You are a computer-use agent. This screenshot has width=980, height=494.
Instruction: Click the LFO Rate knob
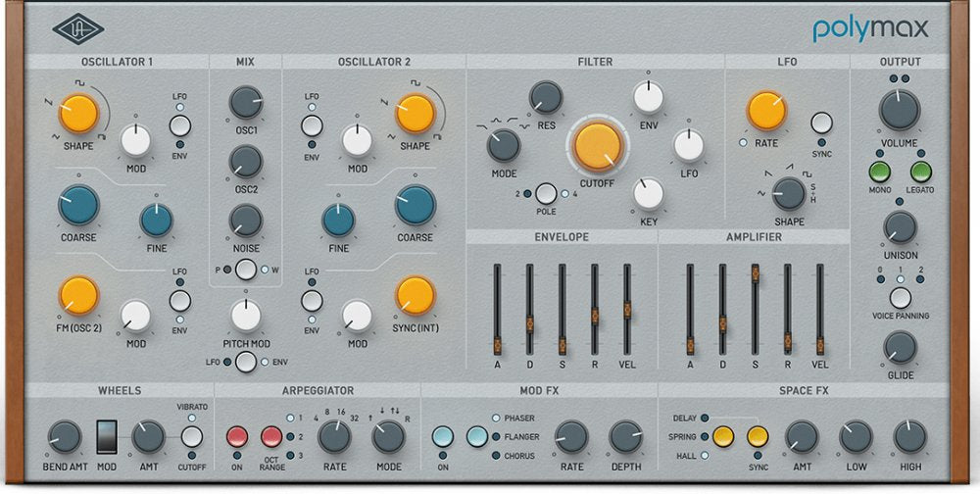point(766,111)
